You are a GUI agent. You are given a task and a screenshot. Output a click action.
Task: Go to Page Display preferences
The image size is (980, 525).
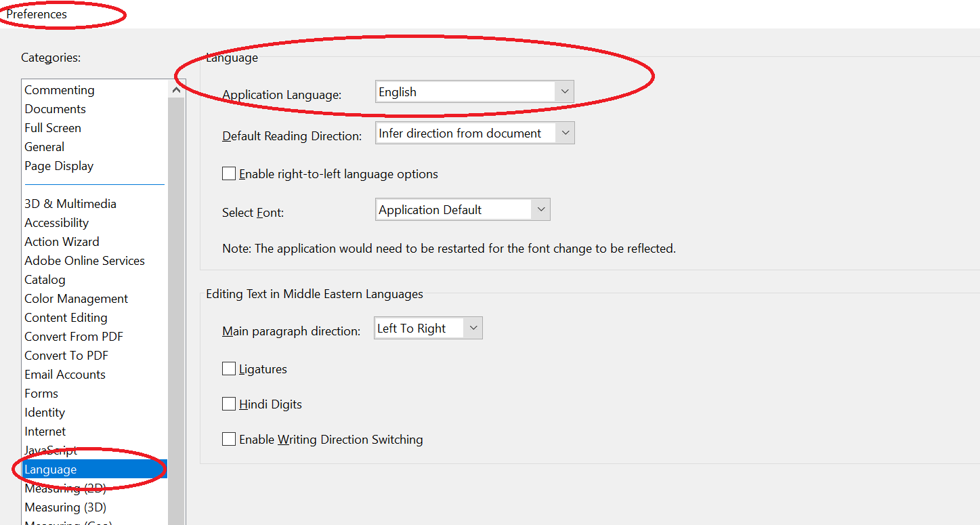coord(59,166)
